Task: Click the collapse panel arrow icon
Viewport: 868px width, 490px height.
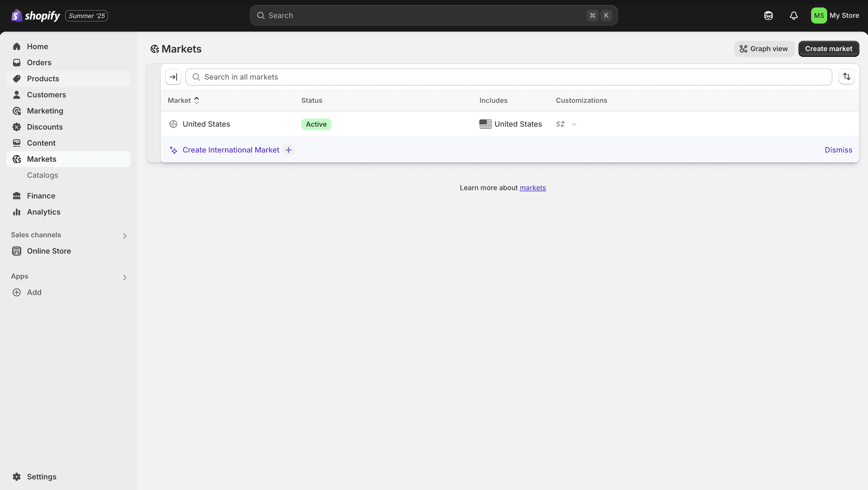Action: pyautogui.click(x=173, y=76)
